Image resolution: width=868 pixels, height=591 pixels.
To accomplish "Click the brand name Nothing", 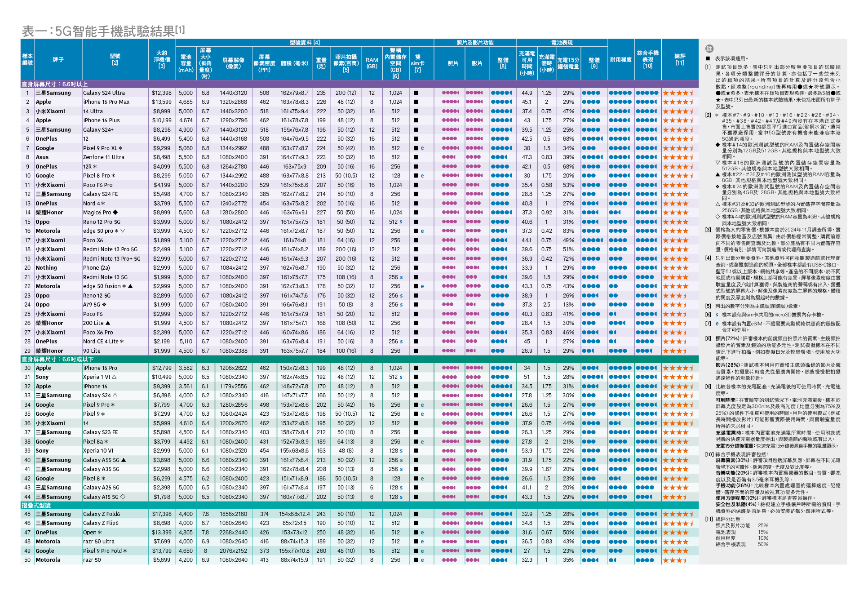I will (x=46, y=268).
